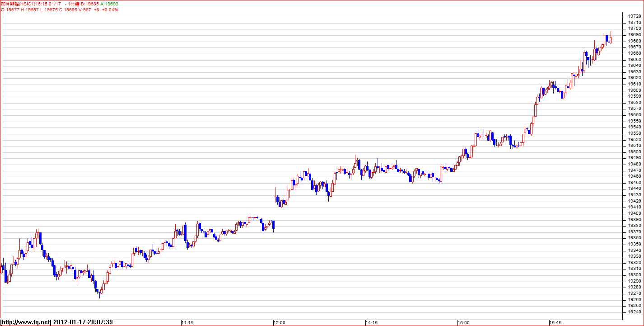The image size is (644, 326).
Task: Click the 19240 price axis label
Action: click(634, 312)
